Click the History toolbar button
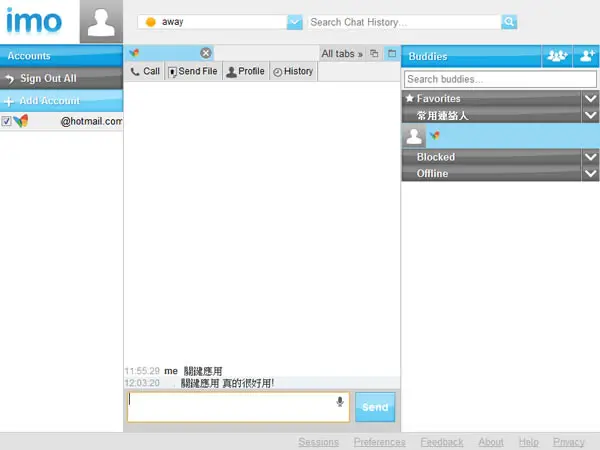The image size is (600, 450). (293, 71)
